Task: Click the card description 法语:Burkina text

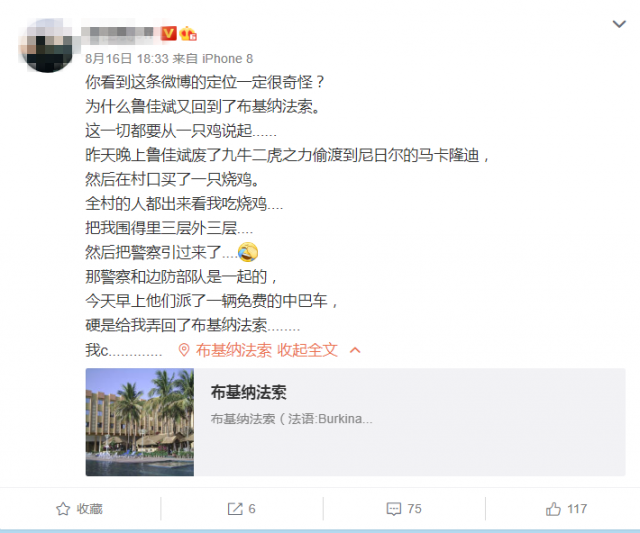Action: tap(291, 419)
